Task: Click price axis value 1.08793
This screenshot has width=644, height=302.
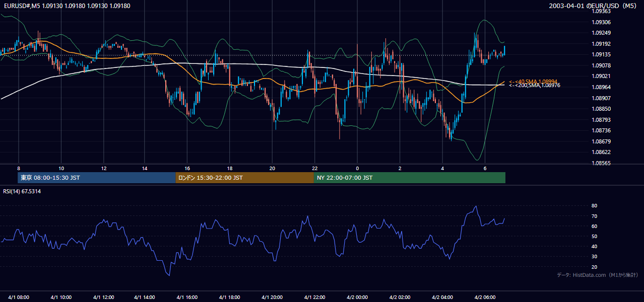Action: (601, 119)
